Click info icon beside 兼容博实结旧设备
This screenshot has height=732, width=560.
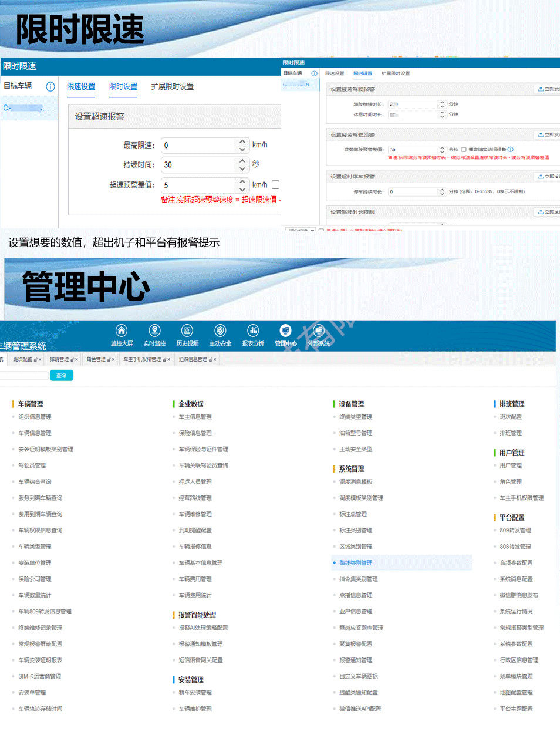(511, 150)
